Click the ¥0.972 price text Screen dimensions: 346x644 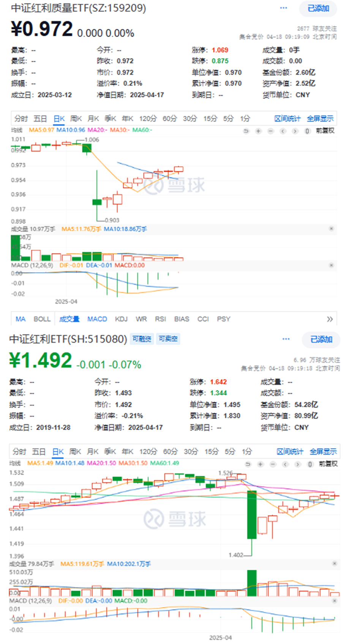click(42, 29)
